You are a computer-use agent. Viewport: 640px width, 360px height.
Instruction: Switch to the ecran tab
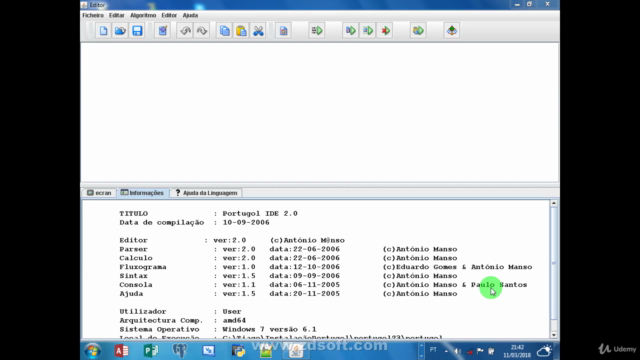(99, 193)
